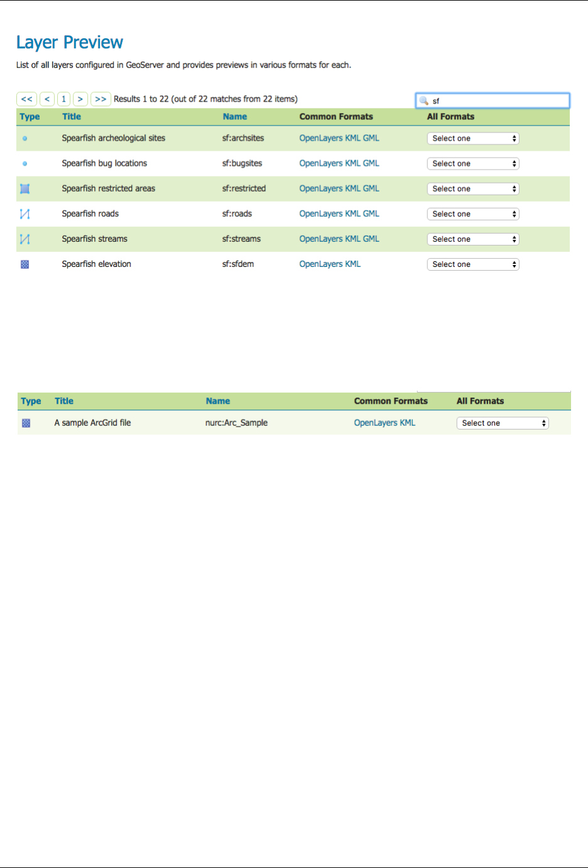Open OpenLayers preview for sf:restricted
The width and height of the screenshot is (588, 868).
click(321, 188)
